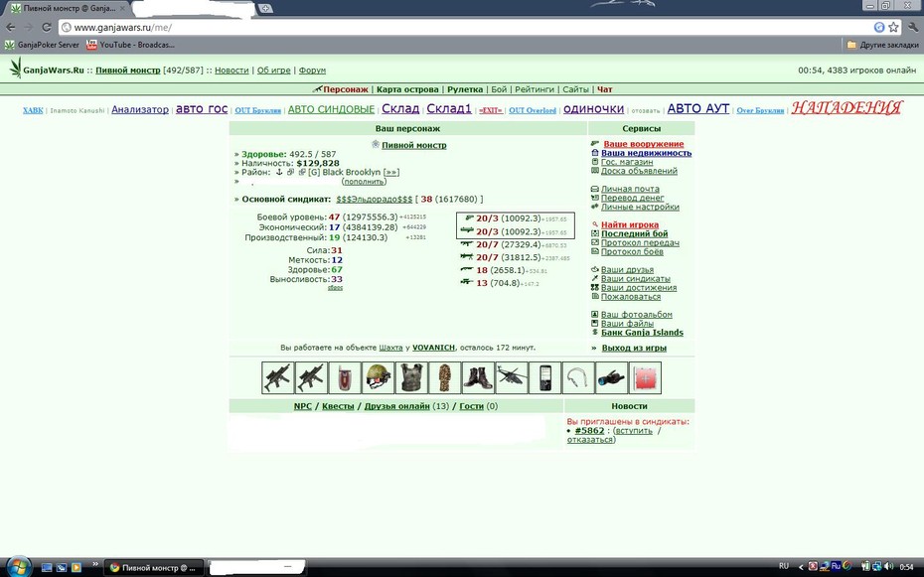This screenshot has height=577, width=924.
Task: Open the white cable accessory item
Action: (x=578, y=378)
